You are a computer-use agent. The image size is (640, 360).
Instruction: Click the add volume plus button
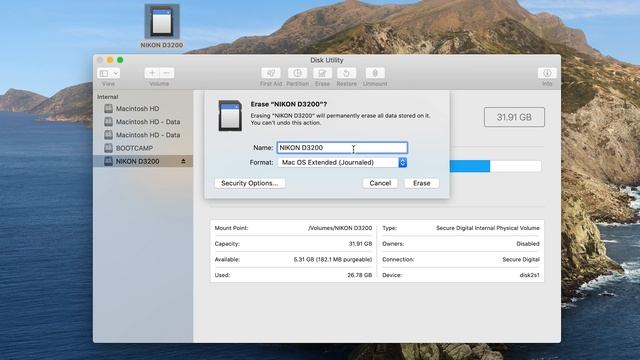152,73
